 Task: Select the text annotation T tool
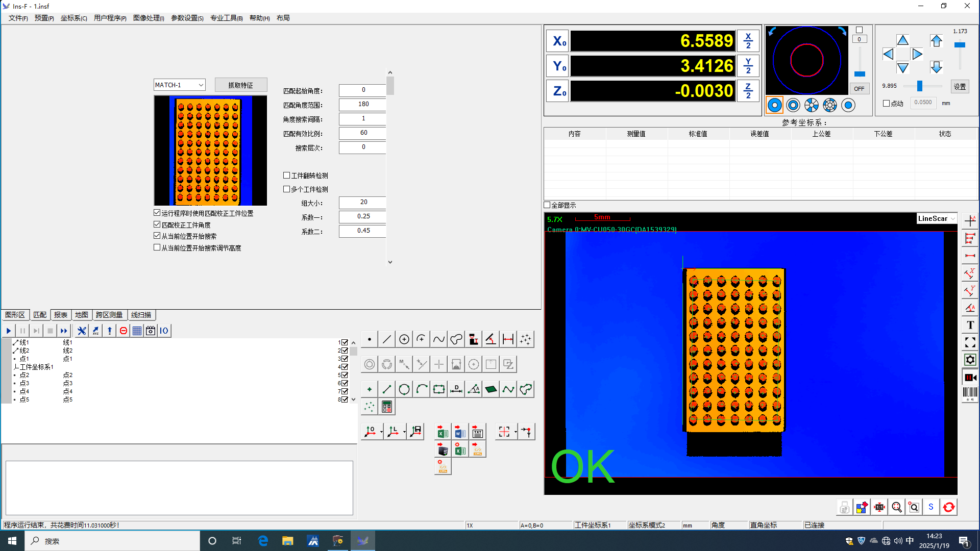[x=970, y=325]
